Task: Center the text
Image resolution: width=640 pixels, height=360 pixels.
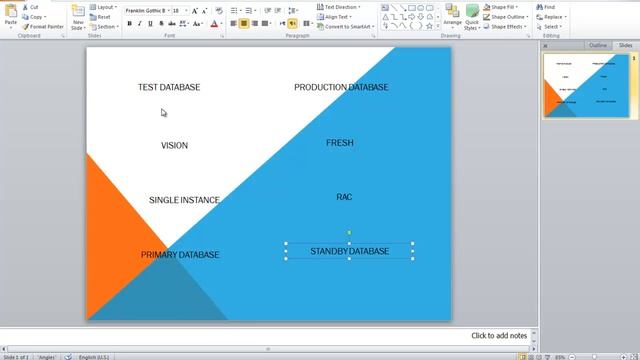Action: coord(244,24)
